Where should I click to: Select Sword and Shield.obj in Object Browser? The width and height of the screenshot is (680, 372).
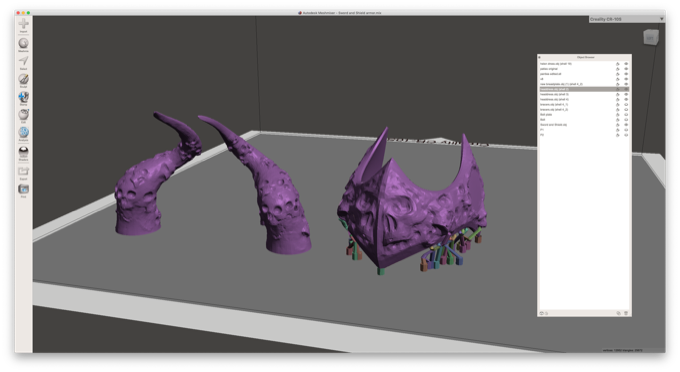(x=584, y=125)
